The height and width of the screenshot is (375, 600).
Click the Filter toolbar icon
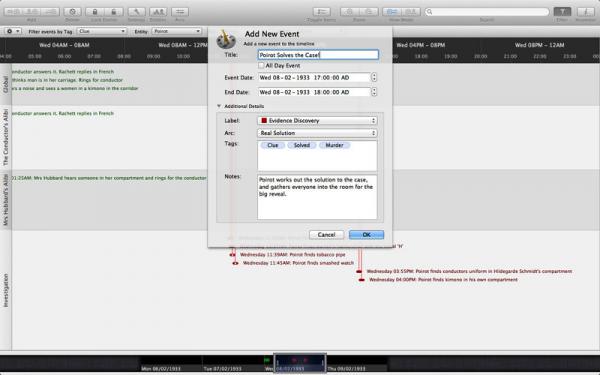tap(562, 12)
